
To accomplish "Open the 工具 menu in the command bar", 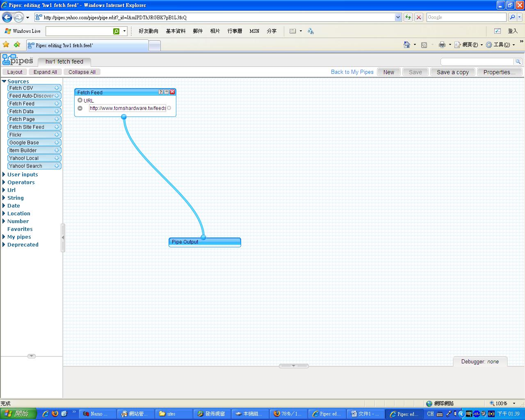I will pos(501,45).
